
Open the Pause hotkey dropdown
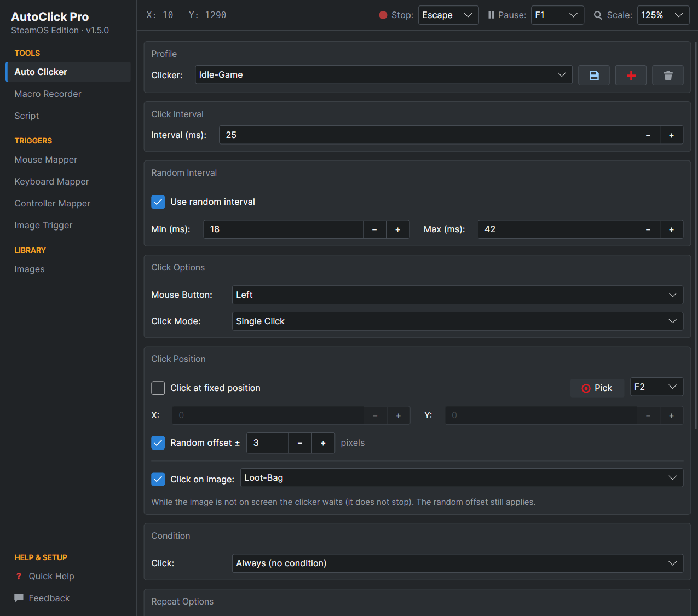tap(557, 15)
